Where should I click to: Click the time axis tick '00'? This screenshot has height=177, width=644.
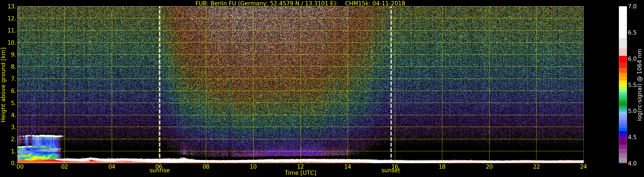[x=20, y=166]
